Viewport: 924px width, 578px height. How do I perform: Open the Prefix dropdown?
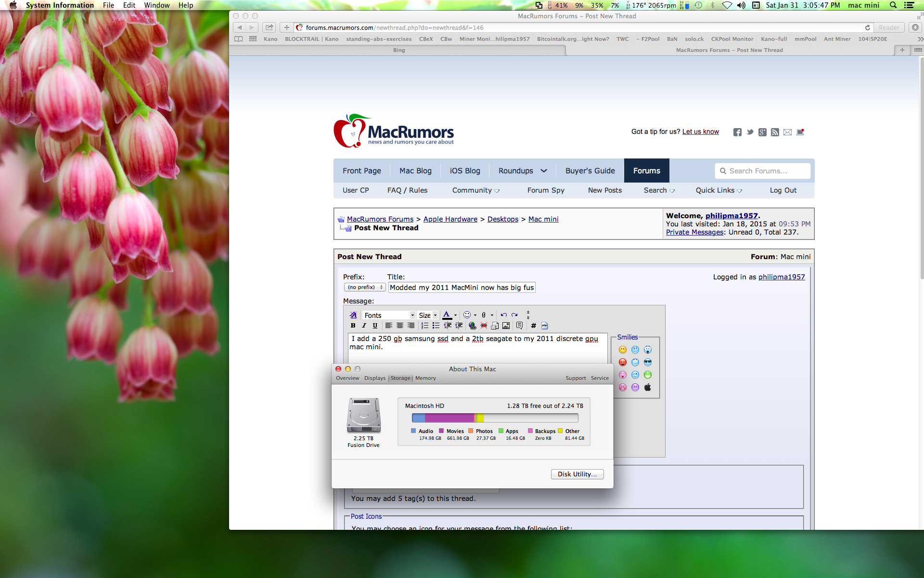(x=365, y=287)
